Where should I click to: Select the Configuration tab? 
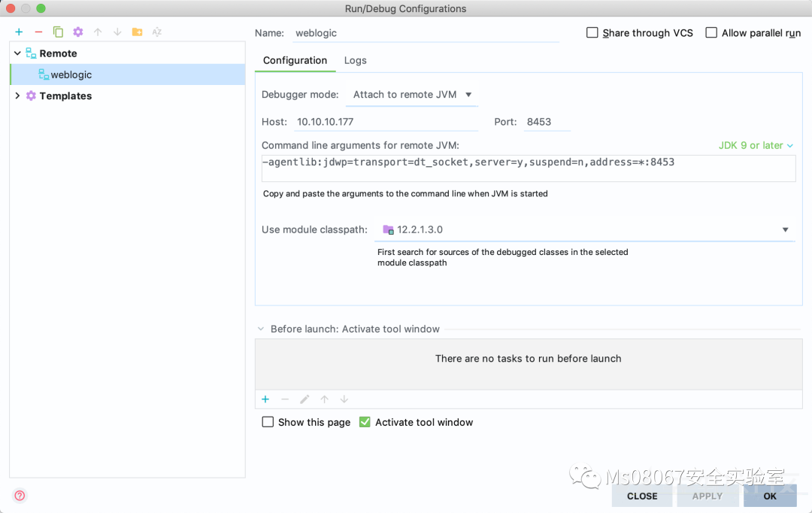click(295, 60)
